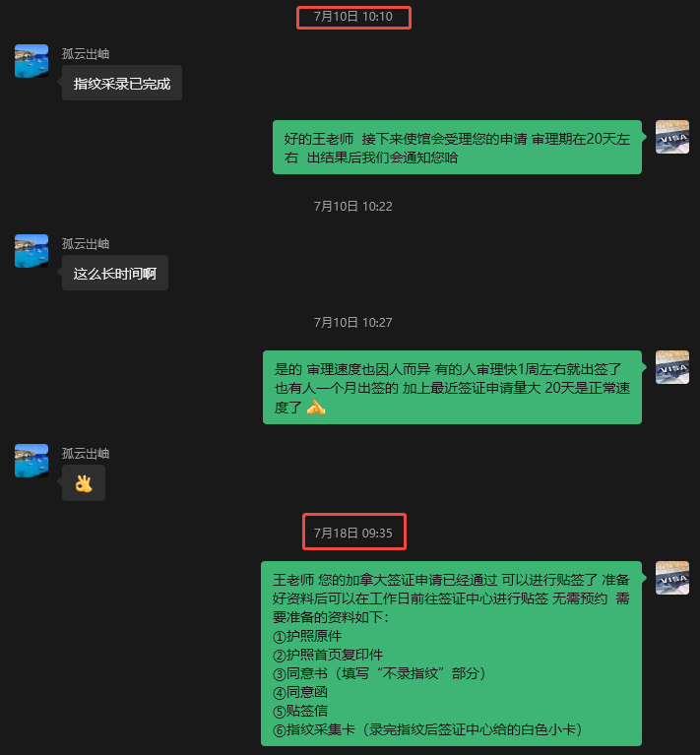Image resolution: width=700 pixels, height=755 pixels.
Task: Click name 孤云出岫 above the emoji message
Action: coord(86,453)
